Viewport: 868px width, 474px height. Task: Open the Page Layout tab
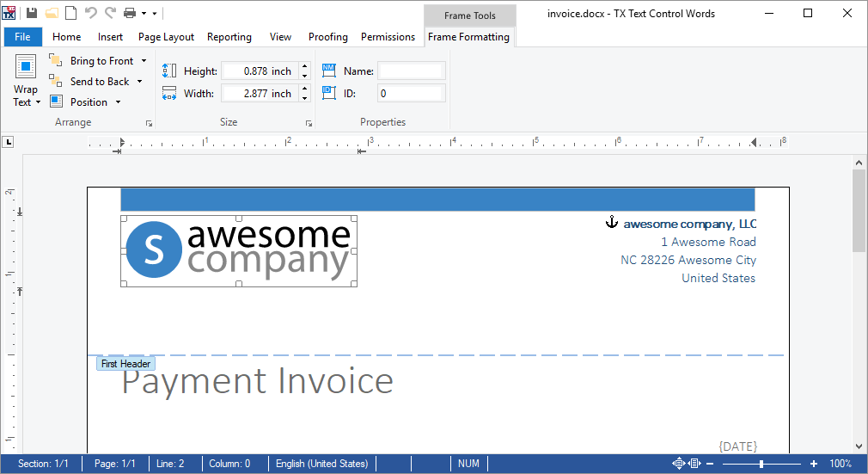tap(166, 37)
